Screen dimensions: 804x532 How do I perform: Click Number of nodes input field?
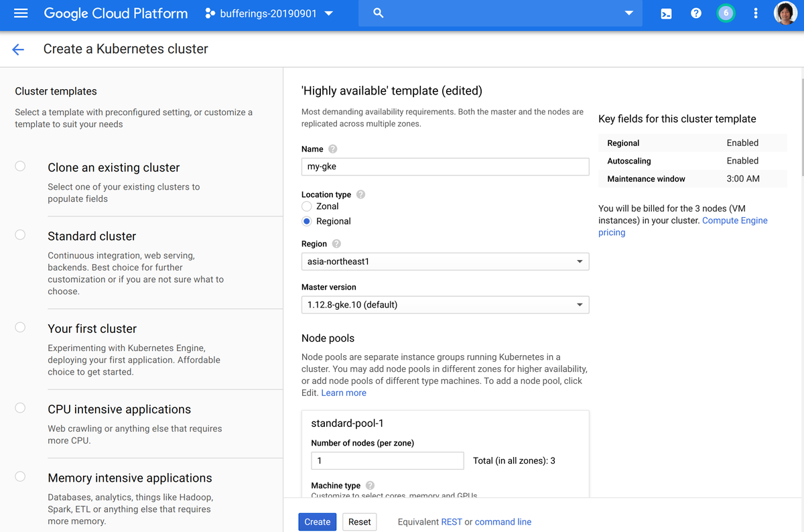(388, 460)
